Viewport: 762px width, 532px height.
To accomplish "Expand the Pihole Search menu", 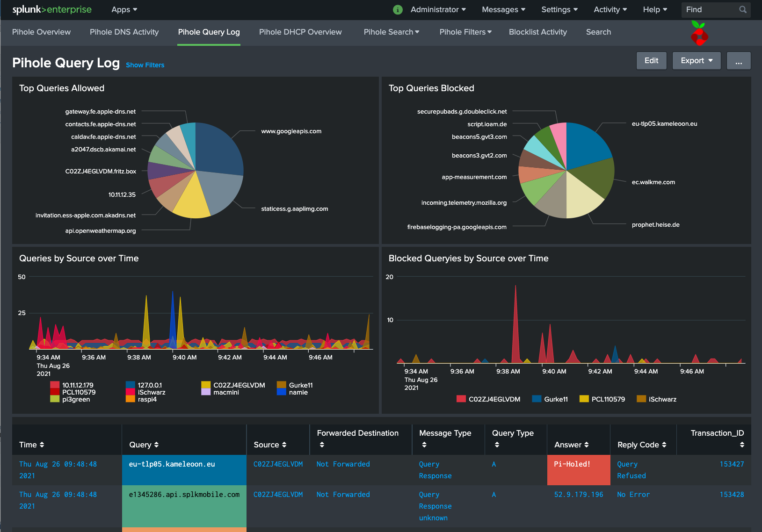I will 392,32.
